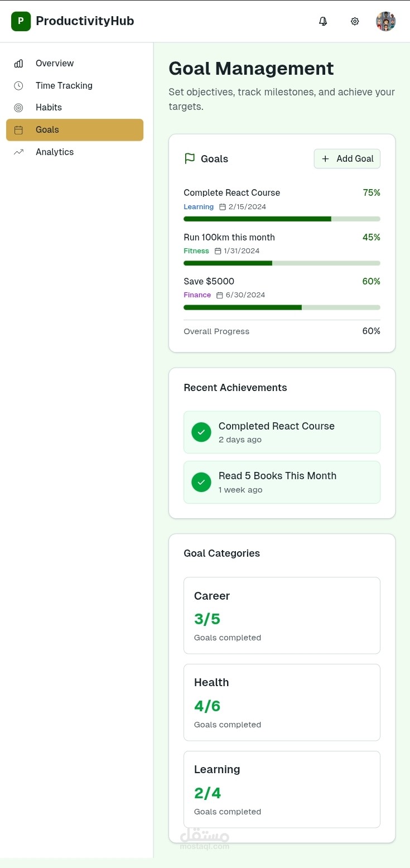
Task: Click the Read 5 Books checkmark circle
Action: (201, 482)
